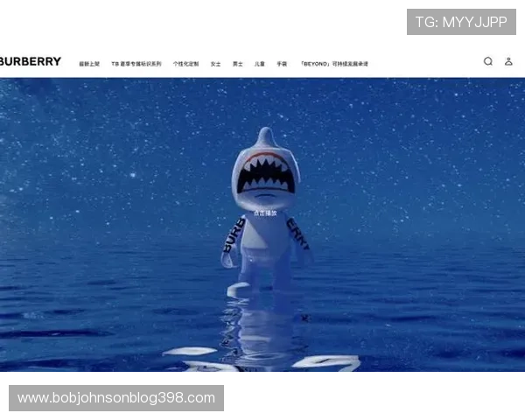Screen dimensions: 525x420
Task: Click the Burberry logo
Action: pos(31,61)
